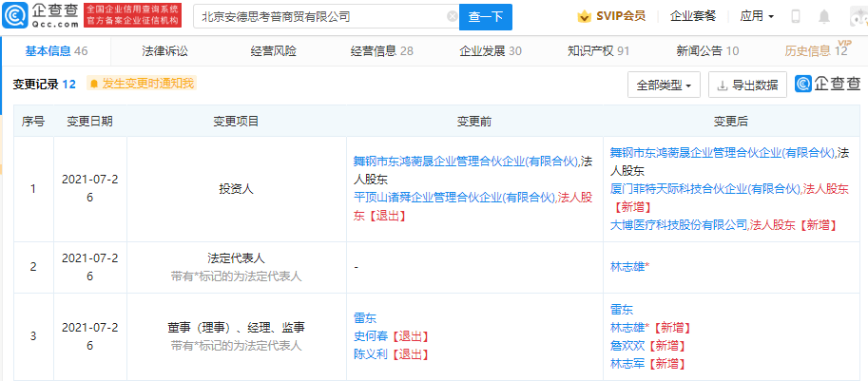Screen dimensions: 868x381
Task: Clear the search box with the X icon
Action: 453,16
